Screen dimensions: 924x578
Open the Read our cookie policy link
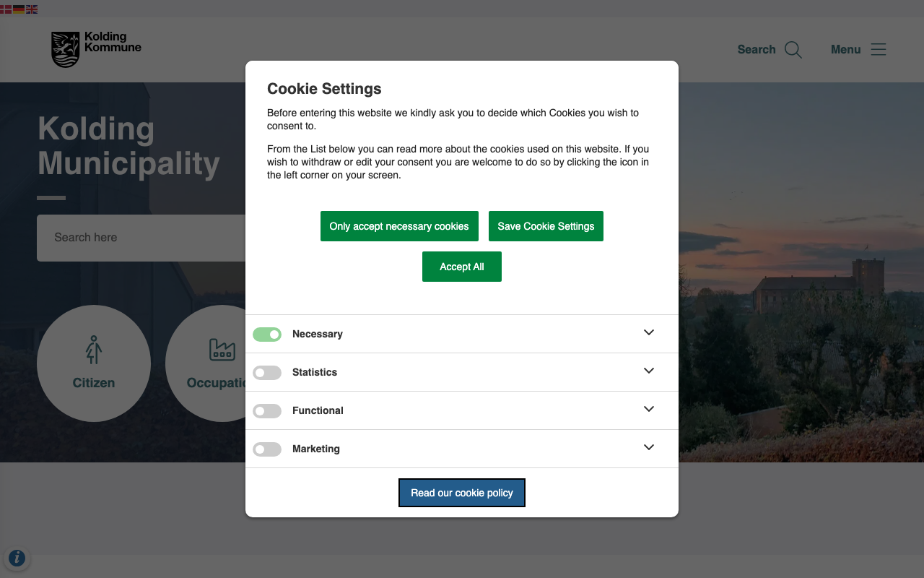(x=462, y=493)
